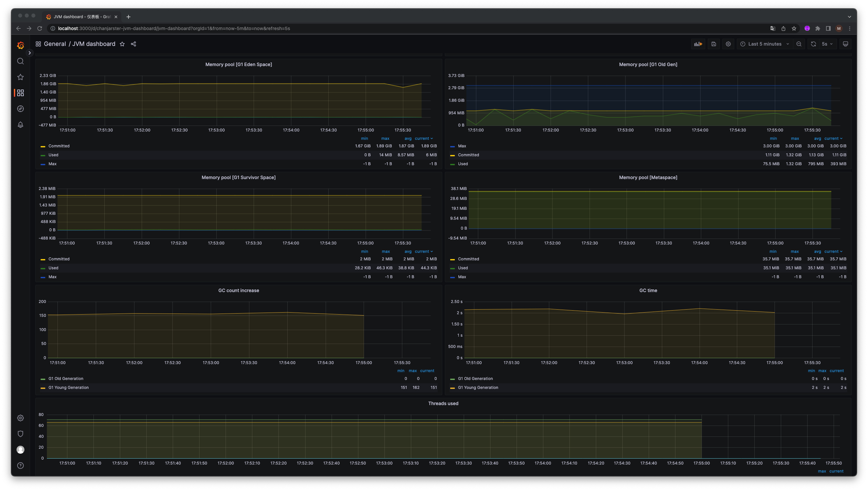
Task: Toggle G1 Young Generation in GC count legend
Action: pyautogui.click(x=68, y=388)
